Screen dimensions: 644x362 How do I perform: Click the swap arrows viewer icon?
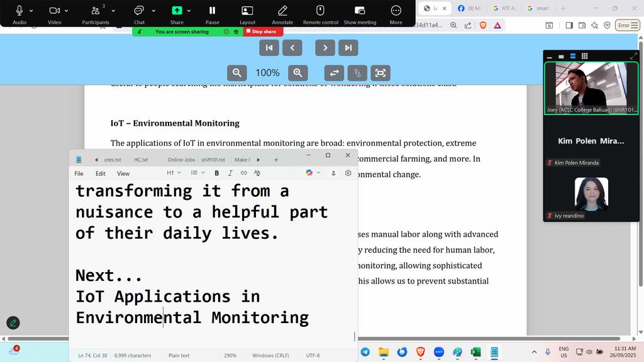click(335, 73)
